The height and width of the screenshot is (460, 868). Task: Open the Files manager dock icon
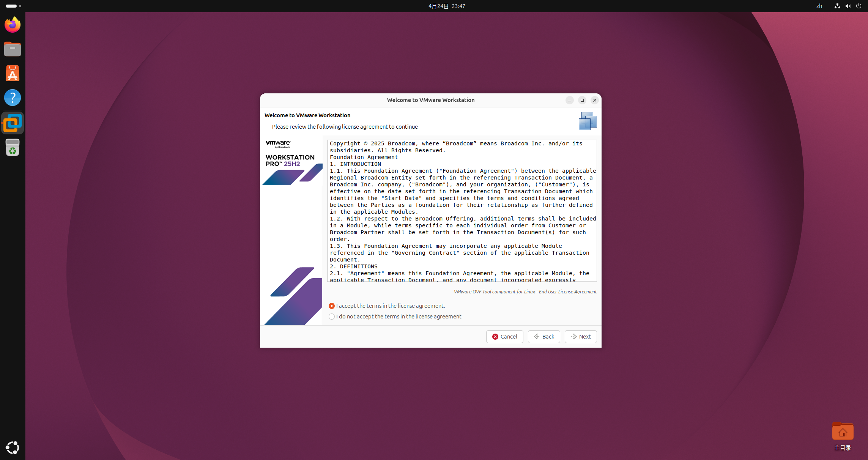13,49
